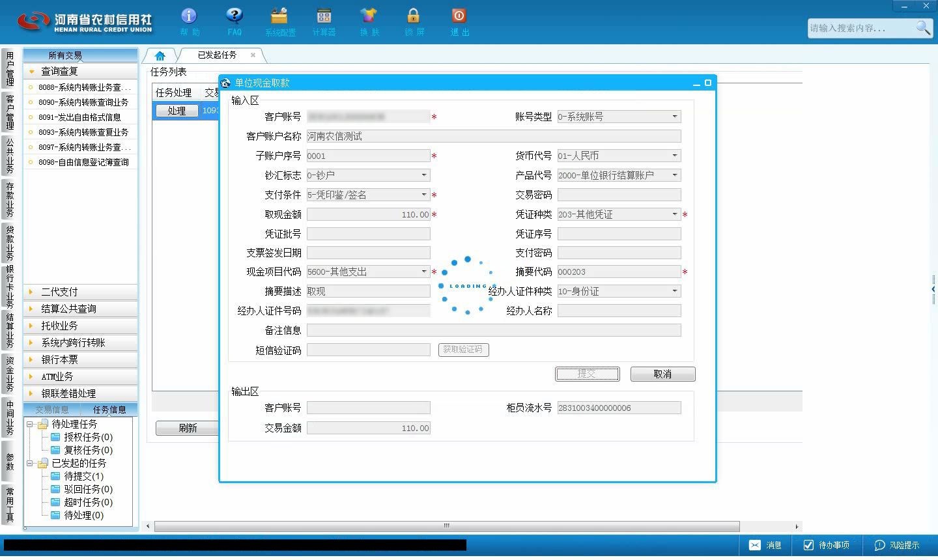The image size is (938, 560).
Task: Click the search input box
Action: 861,28
